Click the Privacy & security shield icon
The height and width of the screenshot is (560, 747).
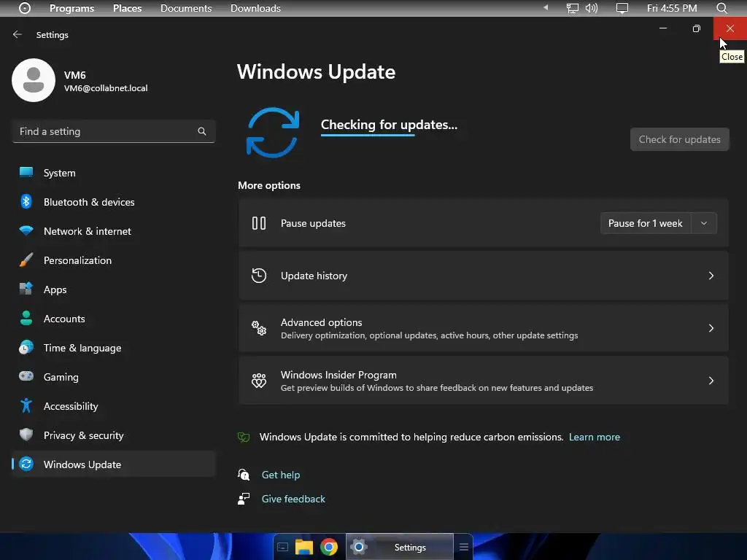point(26,435)
